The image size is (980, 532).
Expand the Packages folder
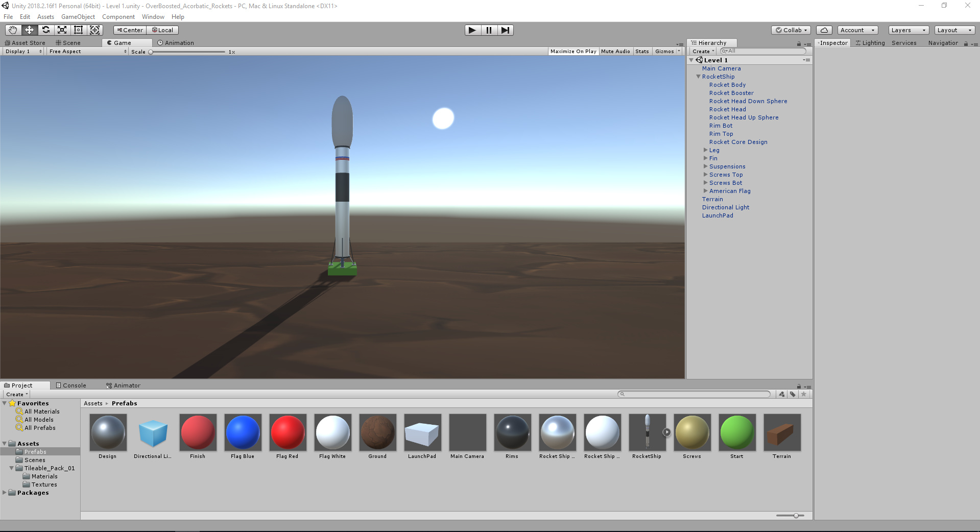[x=5, y=493]
